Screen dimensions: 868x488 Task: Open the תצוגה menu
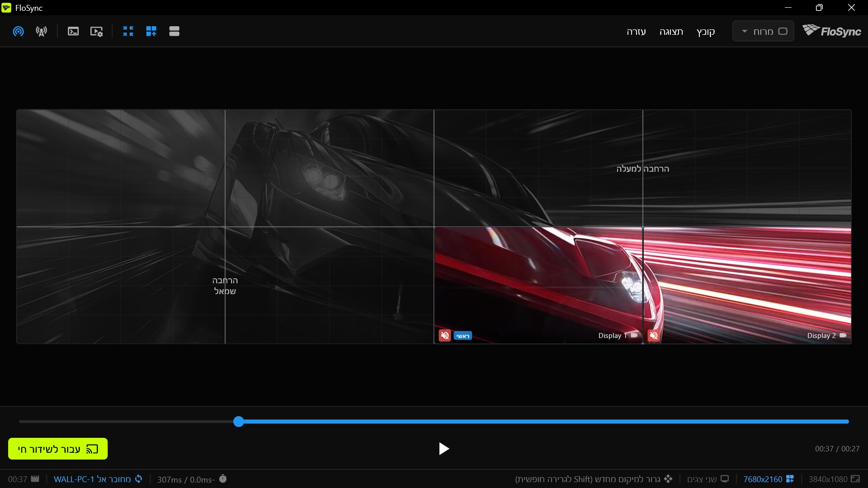[671, 32]
